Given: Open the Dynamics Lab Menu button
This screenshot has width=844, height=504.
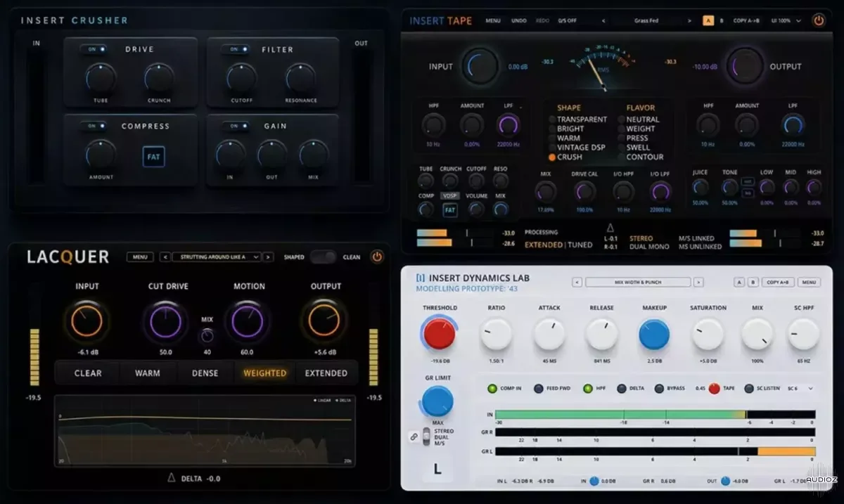Looking at the screenshot, I should (x=808, y=283).
